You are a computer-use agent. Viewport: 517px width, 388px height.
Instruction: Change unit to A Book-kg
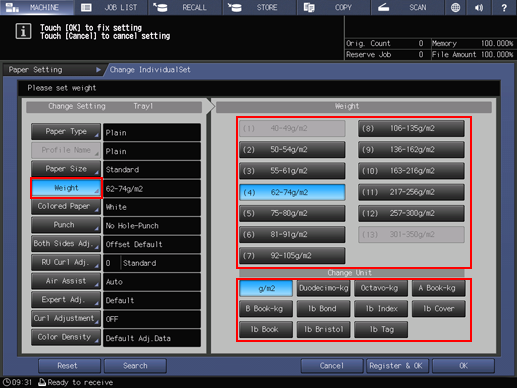[439, 288]
